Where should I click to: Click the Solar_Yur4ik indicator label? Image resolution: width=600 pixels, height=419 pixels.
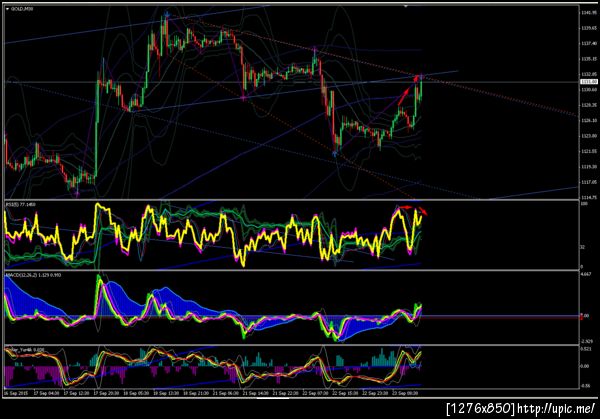25,350
